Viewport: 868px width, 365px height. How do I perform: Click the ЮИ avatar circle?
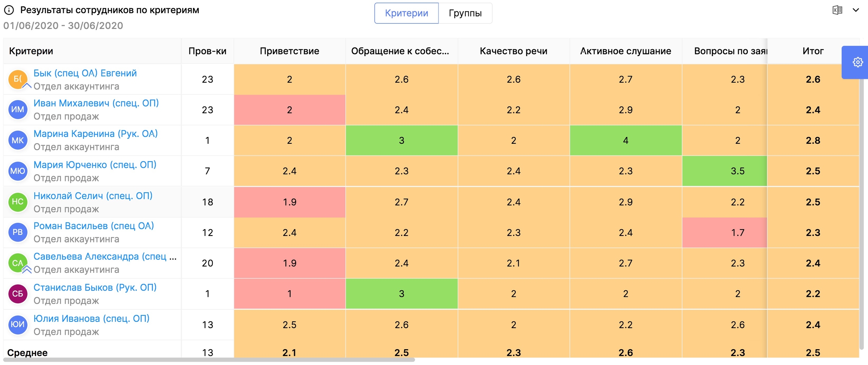pos(18,324)
